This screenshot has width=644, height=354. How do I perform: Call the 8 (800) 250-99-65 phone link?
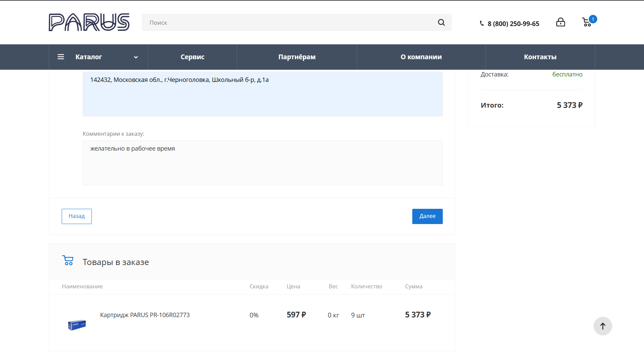pyautogui.click(x=513, y=24)
